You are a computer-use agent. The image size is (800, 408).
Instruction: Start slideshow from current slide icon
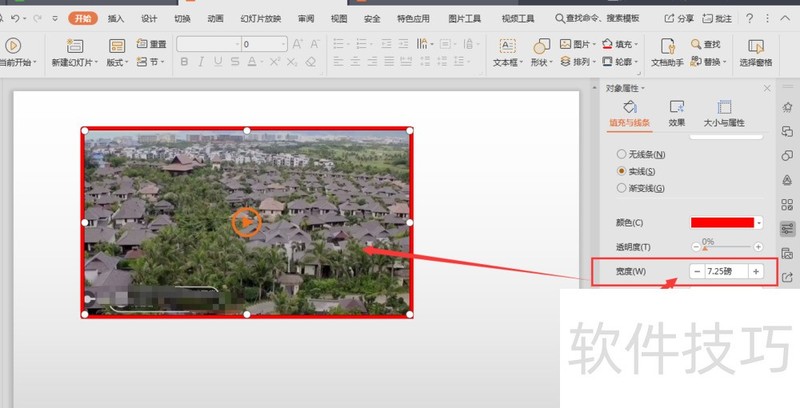click(13, 46)
